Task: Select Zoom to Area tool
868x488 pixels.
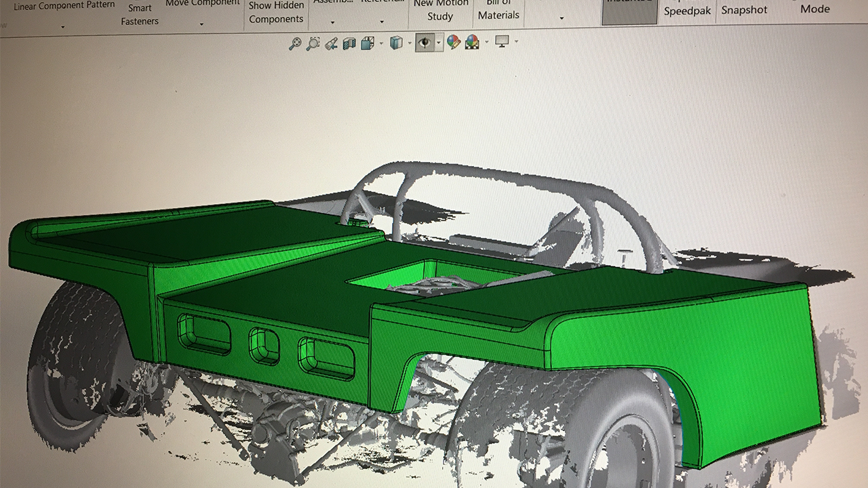Action: click(x=313, y=43)
